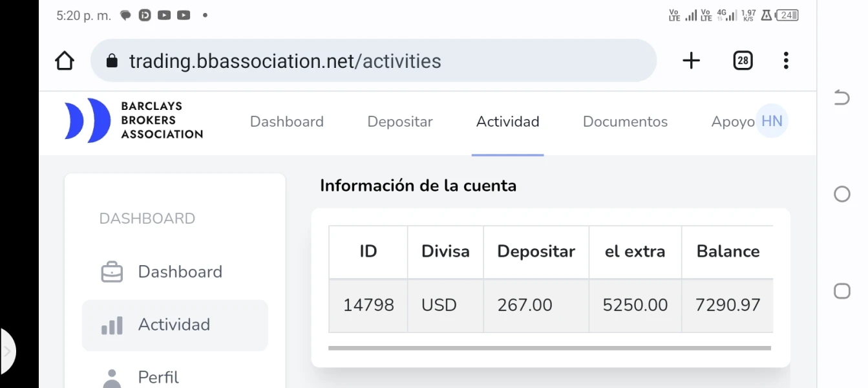Open the tab switcher showing 28
Image resolution: width=868 pixels, height=388 pixels.
(x=743, y=61)
